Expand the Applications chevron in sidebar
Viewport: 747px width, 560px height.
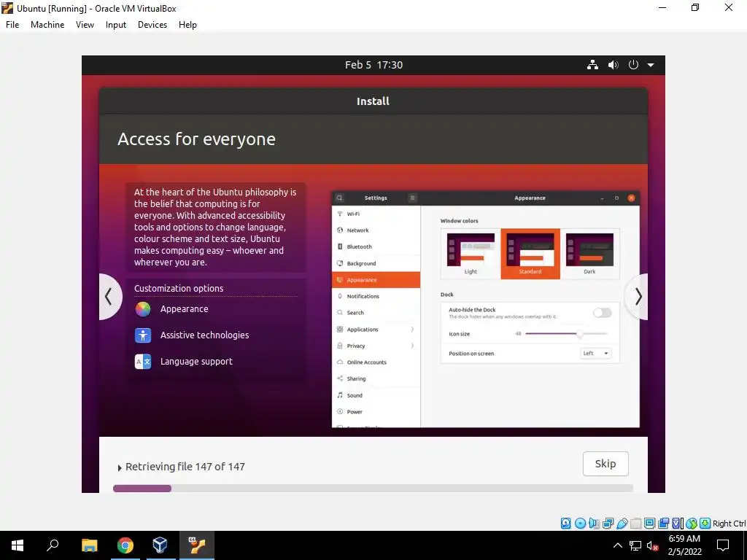(412, 330)
